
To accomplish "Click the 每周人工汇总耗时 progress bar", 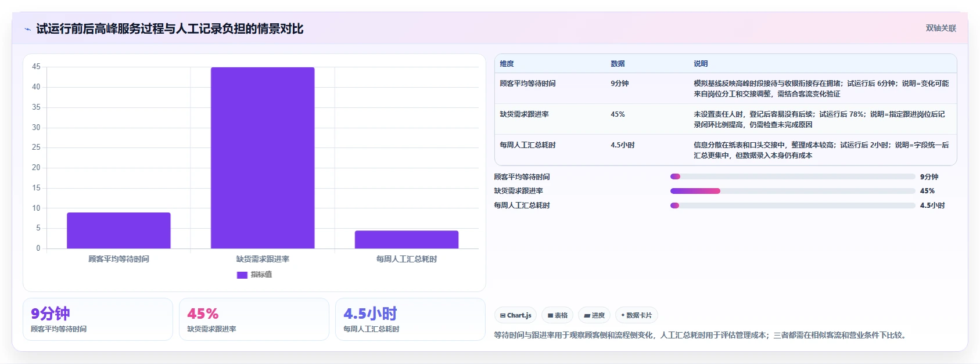I will (793, 206).
